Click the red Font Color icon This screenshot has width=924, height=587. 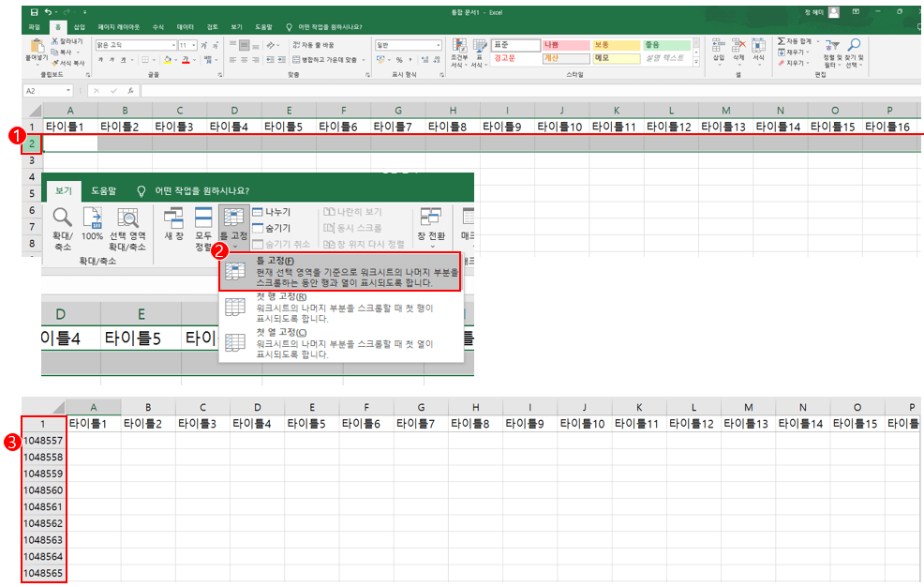tap(186, 59)
